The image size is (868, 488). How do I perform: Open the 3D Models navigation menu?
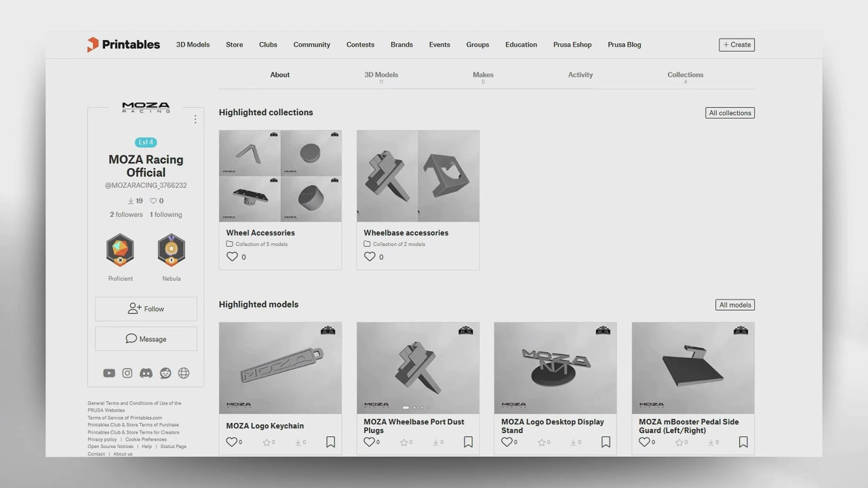pyautogui.click(x=193, y=45)
